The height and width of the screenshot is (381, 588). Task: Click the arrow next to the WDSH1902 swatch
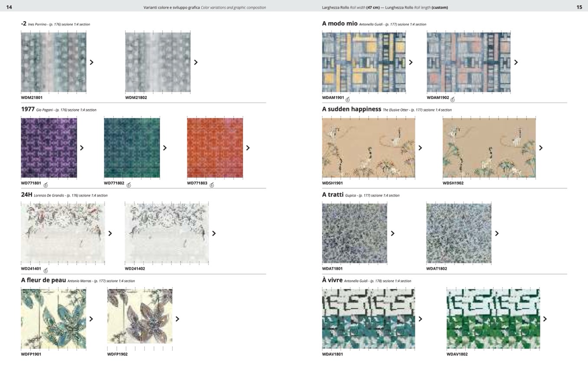(541, 148)
